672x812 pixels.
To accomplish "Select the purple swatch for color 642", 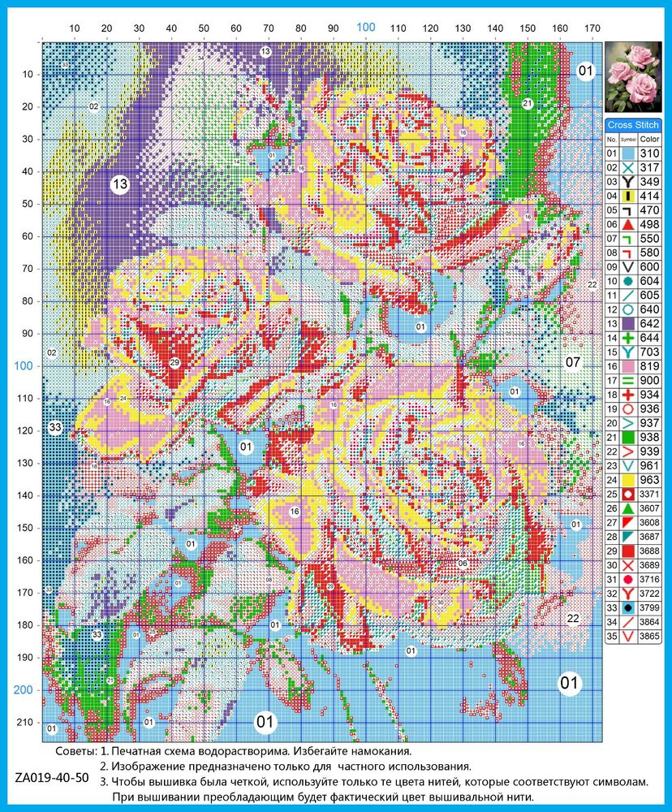I will pos(627,324).
